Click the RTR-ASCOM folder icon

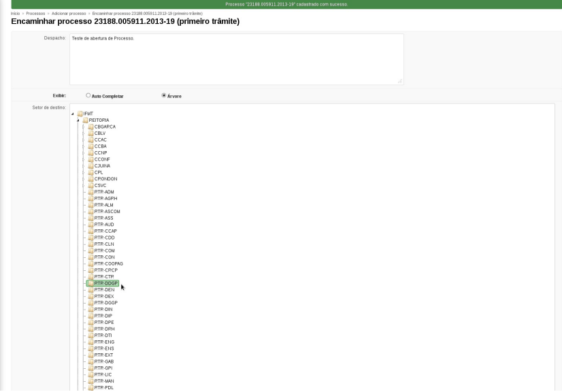click(91, 212)
